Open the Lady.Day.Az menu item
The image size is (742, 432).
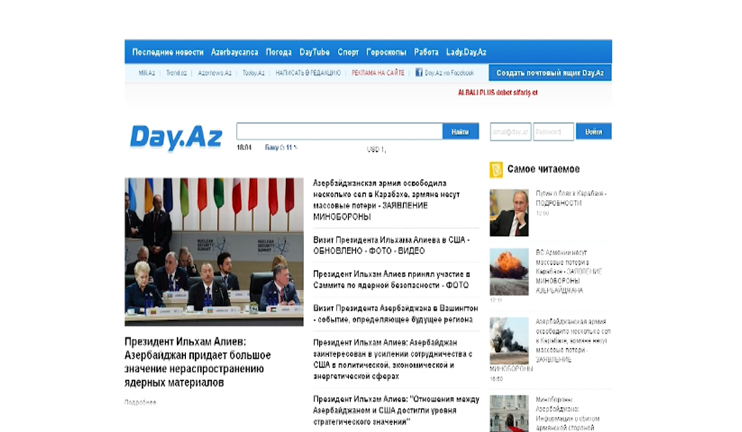(467, 52)
